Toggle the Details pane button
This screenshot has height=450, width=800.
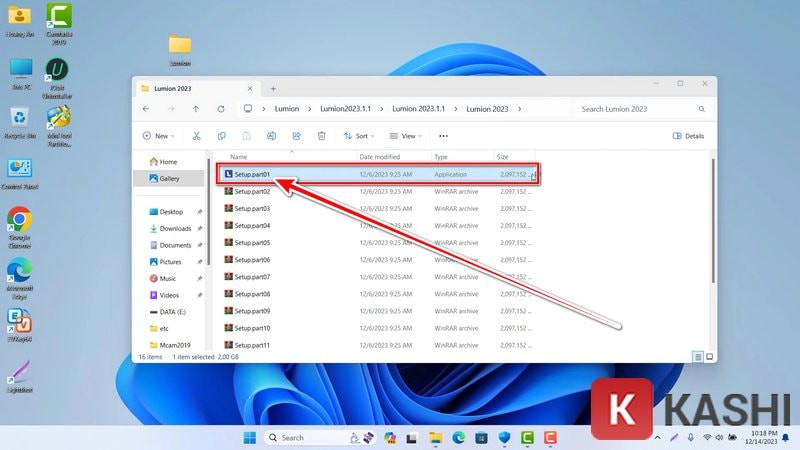click(x=688, y=136)
